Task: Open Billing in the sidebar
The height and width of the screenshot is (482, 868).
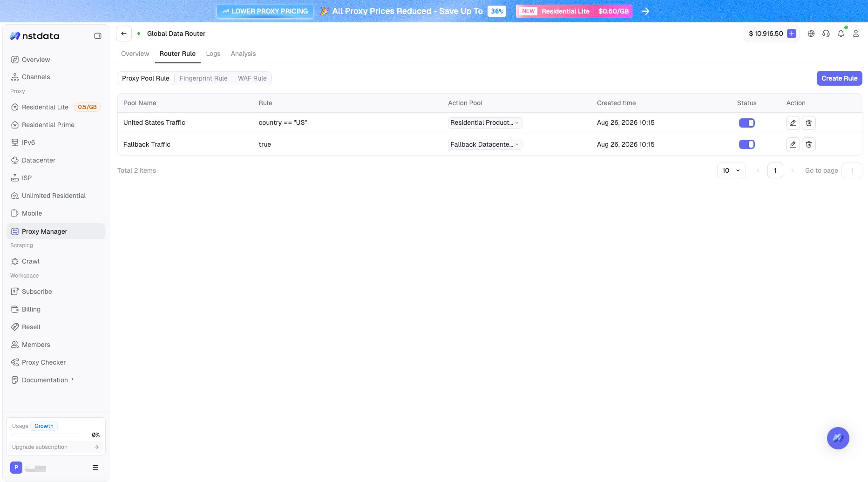Action: [56, 309]
